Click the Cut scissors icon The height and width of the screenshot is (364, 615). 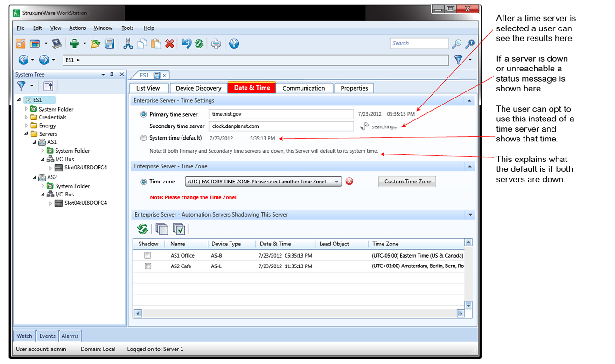[x=128, y=43]
